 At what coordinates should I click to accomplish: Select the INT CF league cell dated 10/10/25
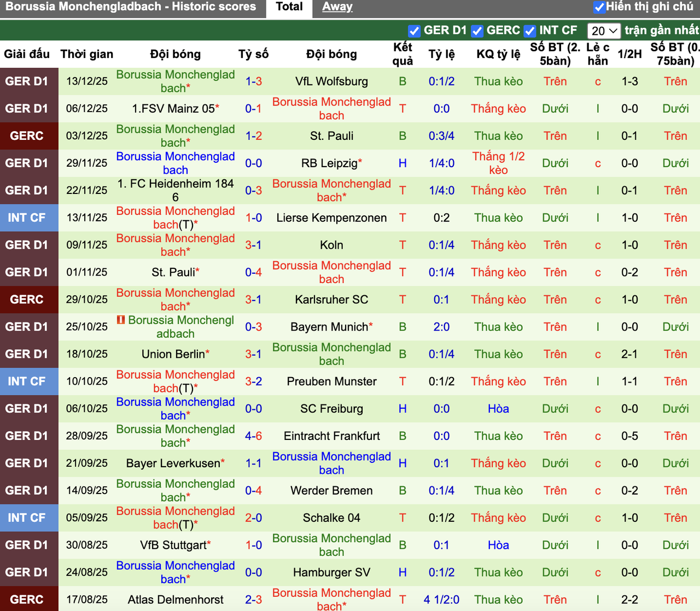29,382
